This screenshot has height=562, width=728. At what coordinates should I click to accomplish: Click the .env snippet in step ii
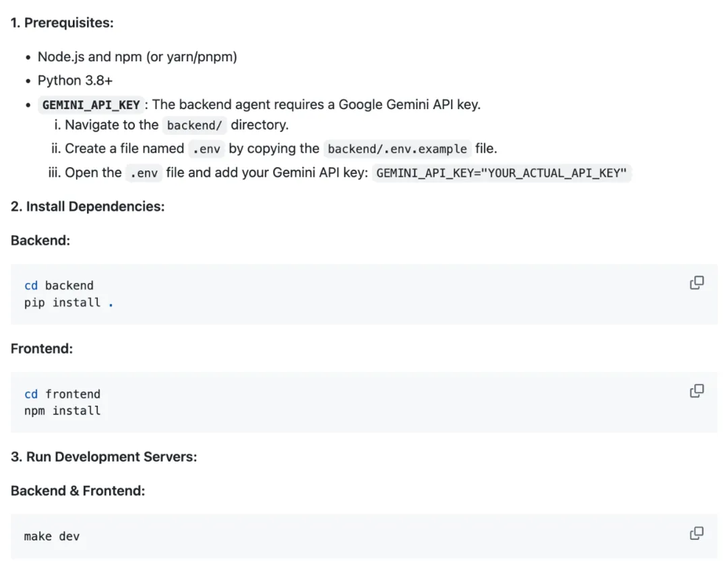tap(206, 149)
